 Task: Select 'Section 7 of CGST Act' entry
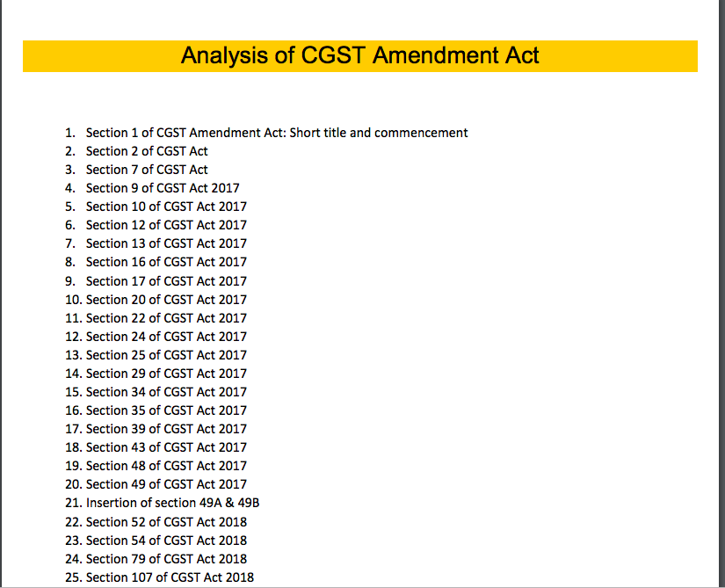(147, 170)
